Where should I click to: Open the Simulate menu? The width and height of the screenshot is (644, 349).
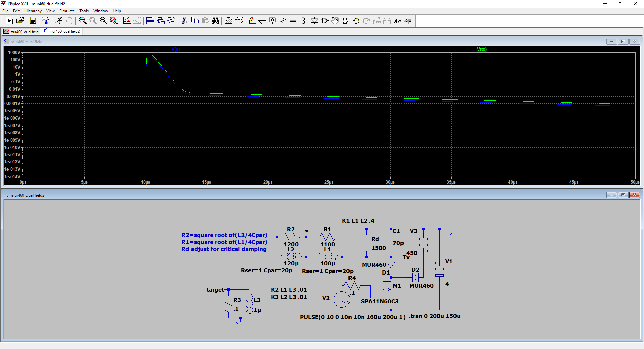click(x=67, y=11)
